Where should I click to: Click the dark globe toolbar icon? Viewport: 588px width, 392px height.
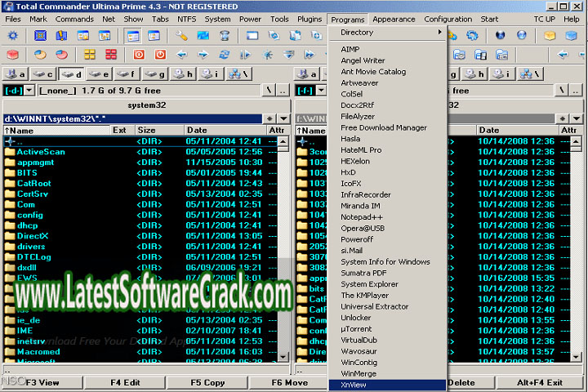[500, 36]
